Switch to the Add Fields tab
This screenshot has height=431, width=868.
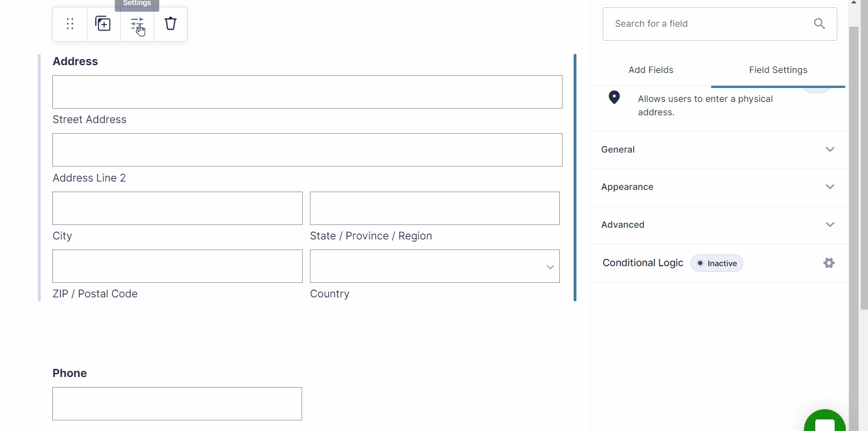coord(650,70)
